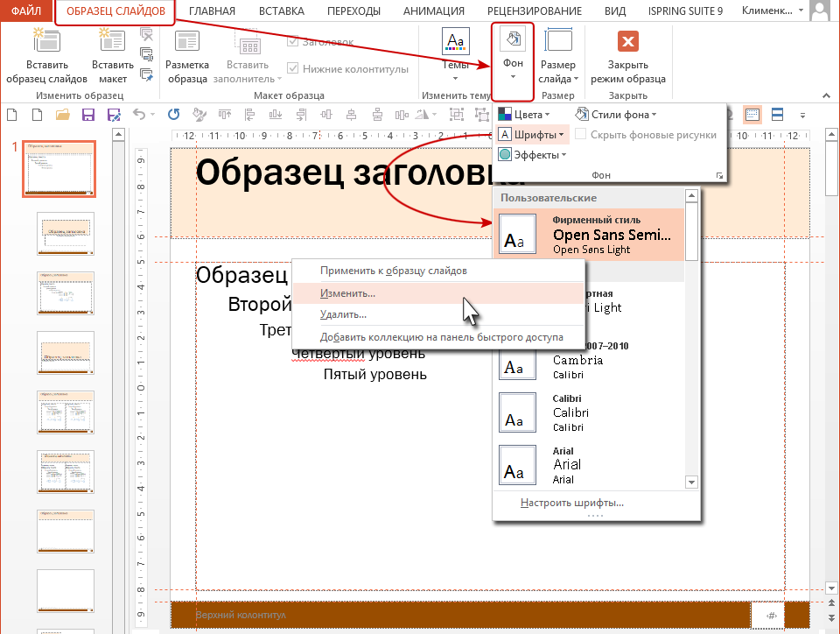Click the blue Redo arrow icon

(x=173, y=115)
